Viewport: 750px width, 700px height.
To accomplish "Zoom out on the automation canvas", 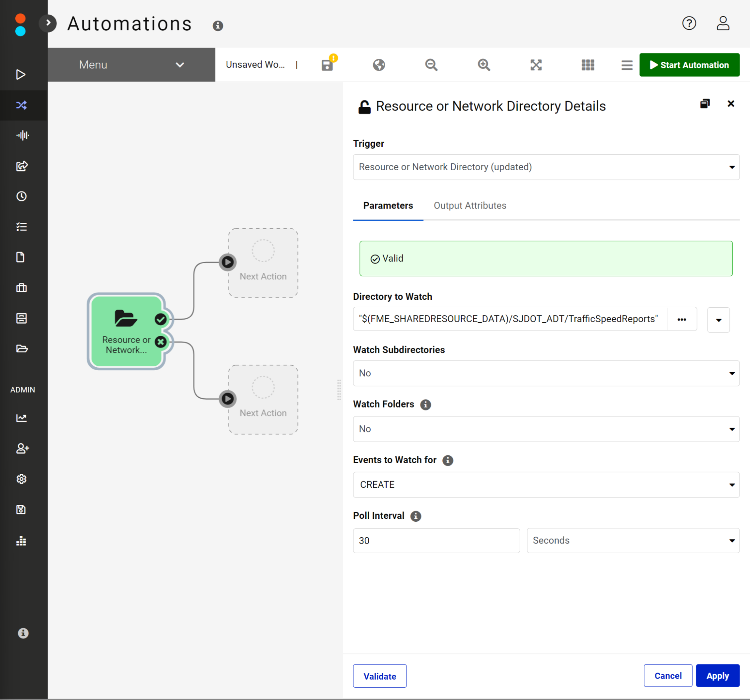I will (x=431, y=65).
